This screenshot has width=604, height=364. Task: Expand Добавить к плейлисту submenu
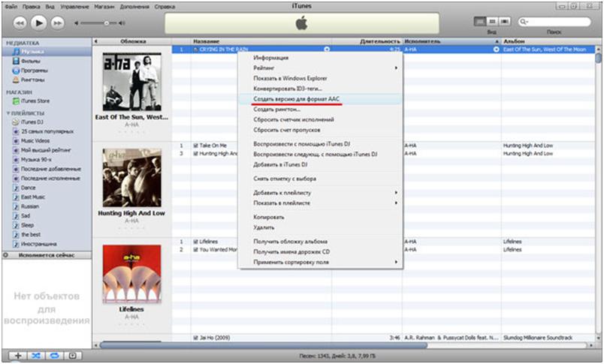coord(323,192)
